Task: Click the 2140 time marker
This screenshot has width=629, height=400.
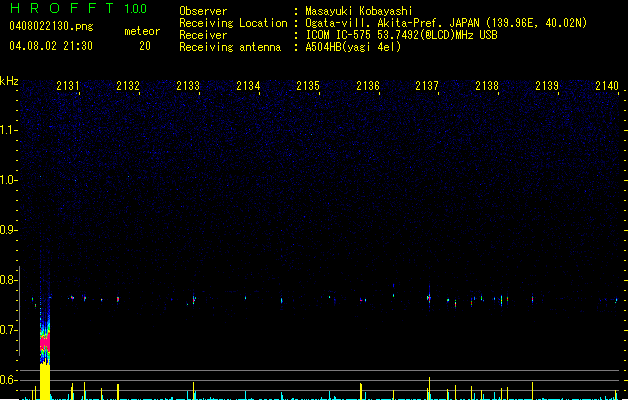Action: pos(607,86)
